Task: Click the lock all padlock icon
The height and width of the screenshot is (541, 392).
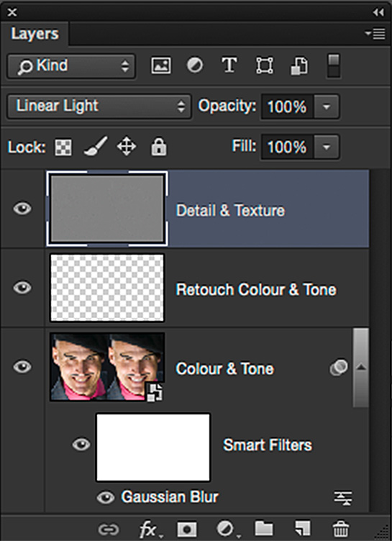Action: pos(159,147)
